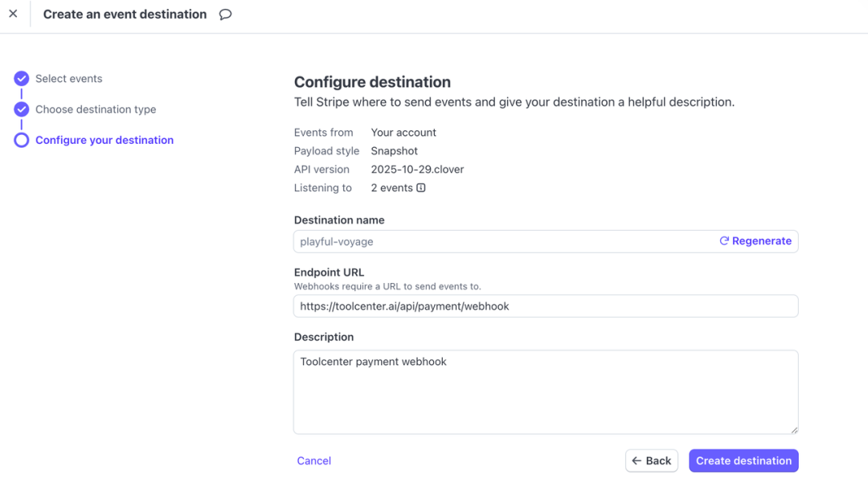The height and width of the screenshot is (496, 868).
Task: Click Create destination
Action: tap(743, 461)
